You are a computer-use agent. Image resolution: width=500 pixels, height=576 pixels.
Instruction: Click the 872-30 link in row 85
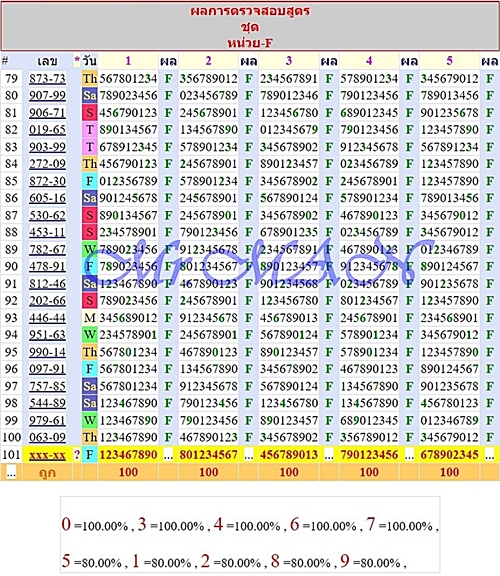(47, 181)
